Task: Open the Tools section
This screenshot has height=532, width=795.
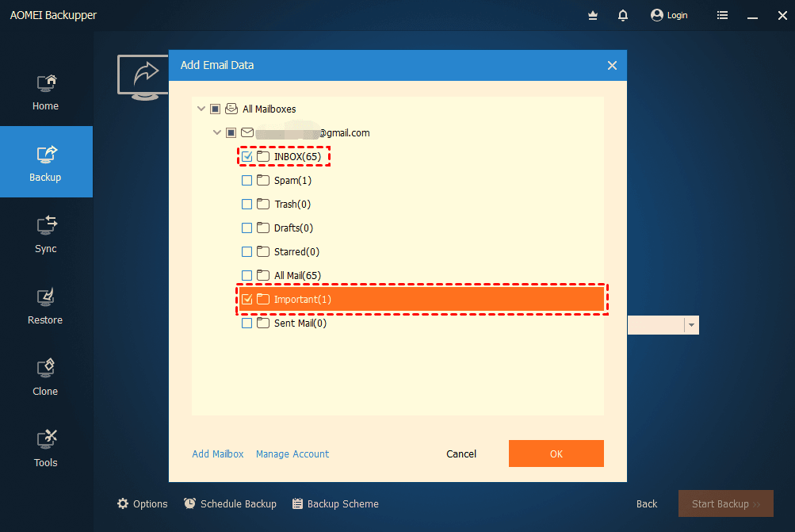Action: (46, 448)
